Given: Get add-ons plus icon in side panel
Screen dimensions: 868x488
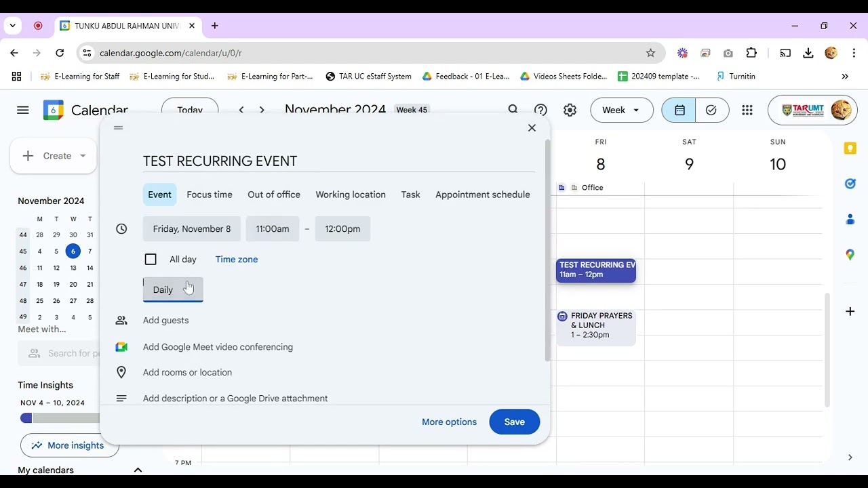Looking at the screenshot, I should [850, 311].
